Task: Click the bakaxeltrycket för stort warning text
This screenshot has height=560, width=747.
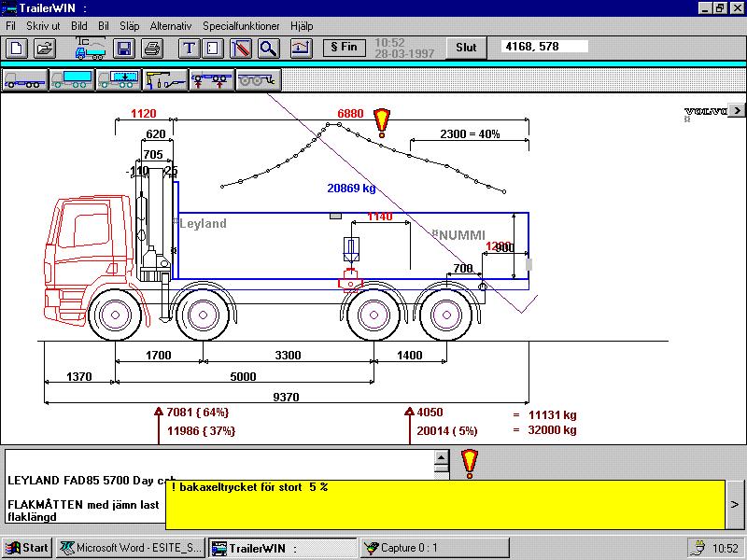Action: point(249,487)
